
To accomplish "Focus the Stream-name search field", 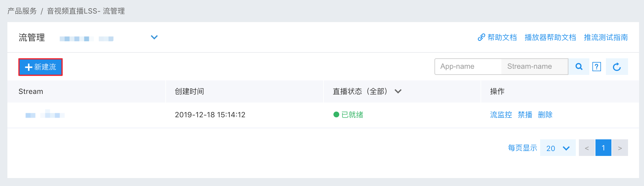I will pos(535,67).
